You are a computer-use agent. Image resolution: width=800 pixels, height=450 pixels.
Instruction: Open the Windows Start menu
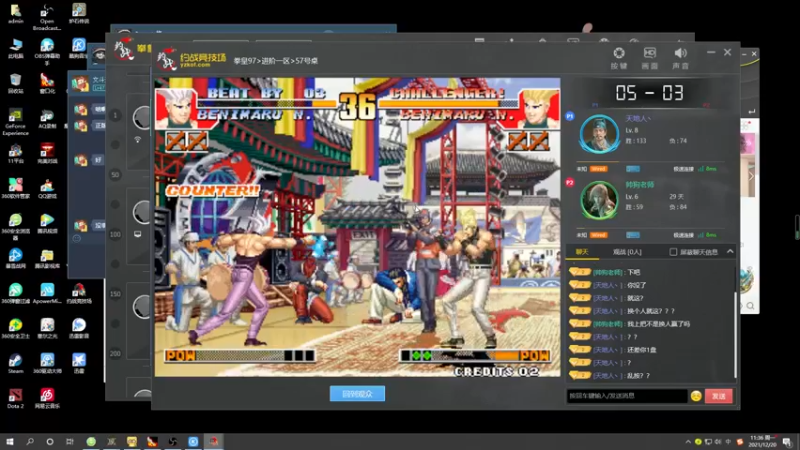[10, 441]
